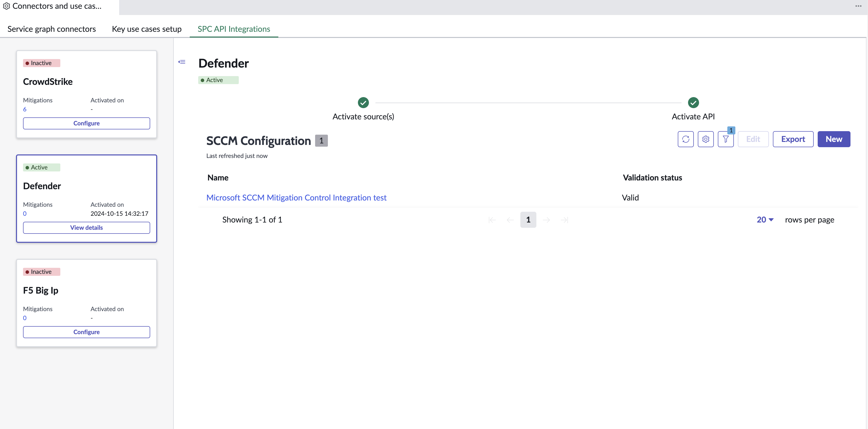The image size is (868, 429).
Task: Click the Activate source(s) checkmark step
Action: click(363, 102)
